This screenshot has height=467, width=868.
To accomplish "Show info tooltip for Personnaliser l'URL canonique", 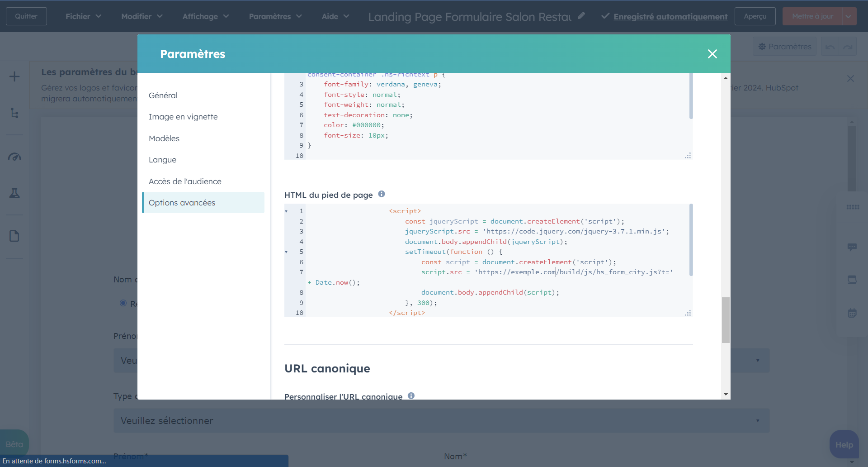I will [x=411, y=396].
